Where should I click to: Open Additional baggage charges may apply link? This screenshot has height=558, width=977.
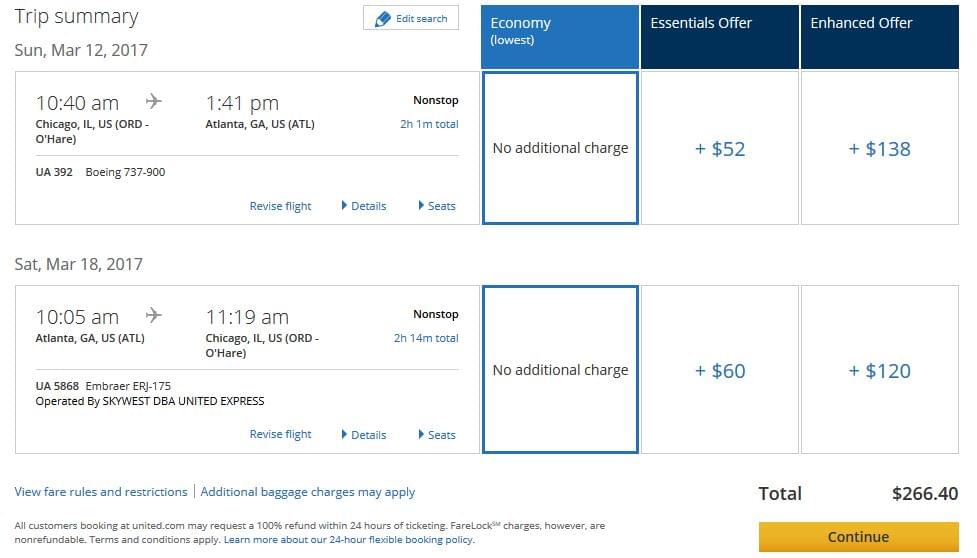pyautogui.click(x=308, y=492)
